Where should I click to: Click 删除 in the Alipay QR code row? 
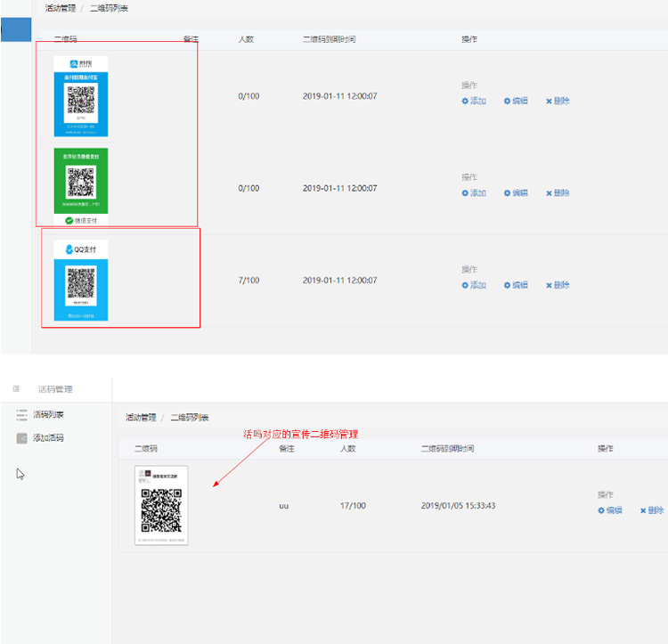pos(558,101)
